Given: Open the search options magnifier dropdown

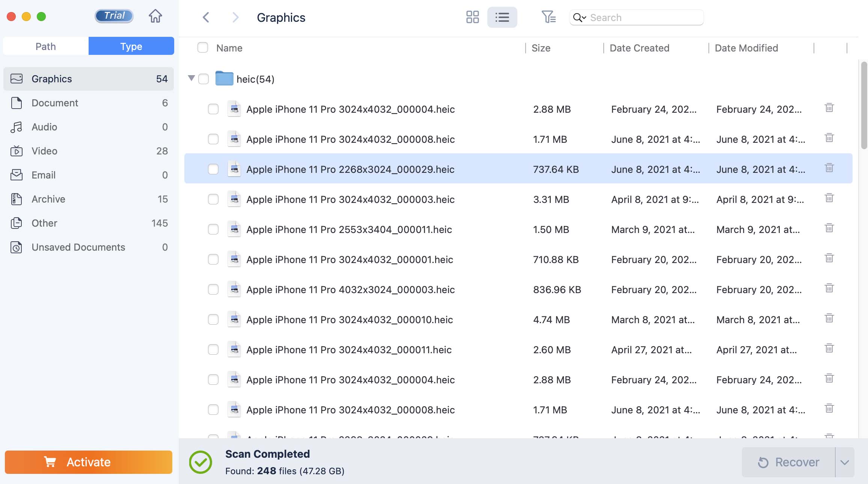Looking at the screenshot, I should pyautogui.click(x=580, y=18).
